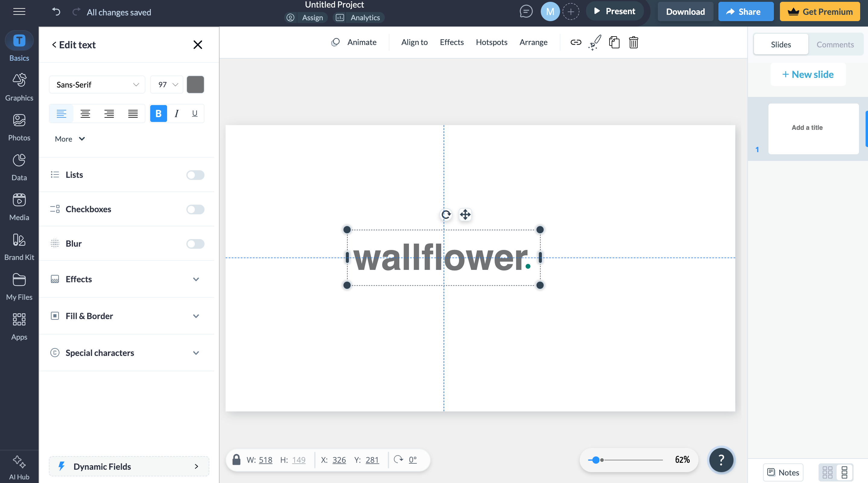Click the undo arrow icon

56,12
